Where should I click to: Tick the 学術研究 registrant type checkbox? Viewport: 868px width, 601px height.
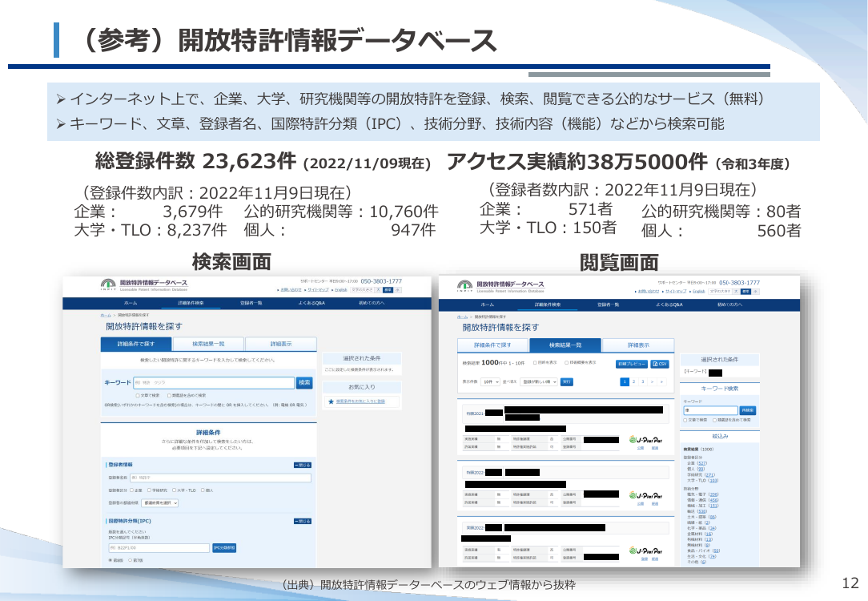(149, 490)
